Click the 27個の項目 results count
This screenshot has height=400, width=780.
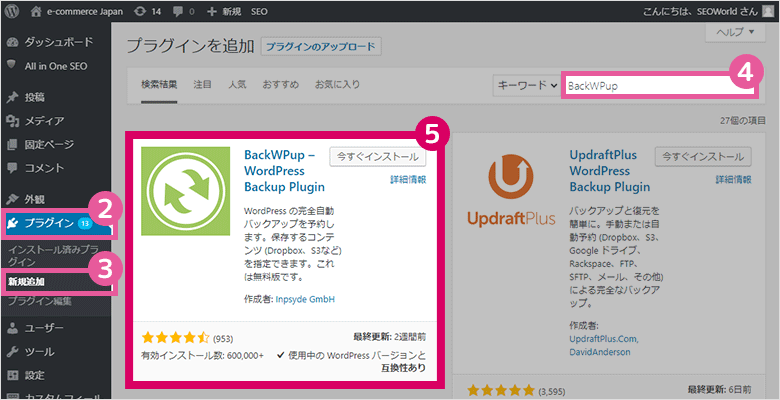[743, 121]
